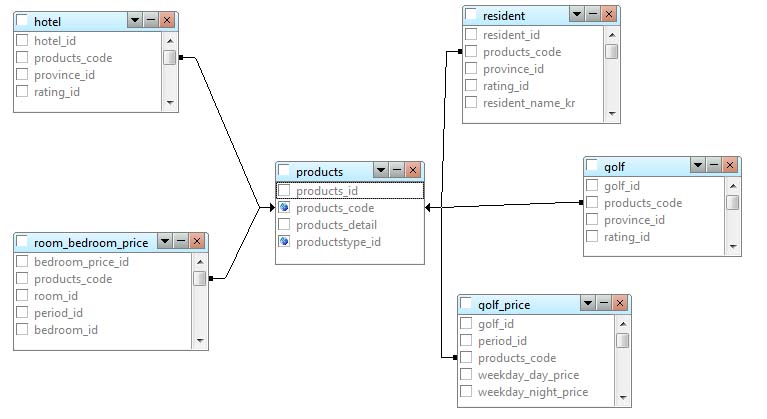Select productstype_id field in products table

(x=338, y=242)
